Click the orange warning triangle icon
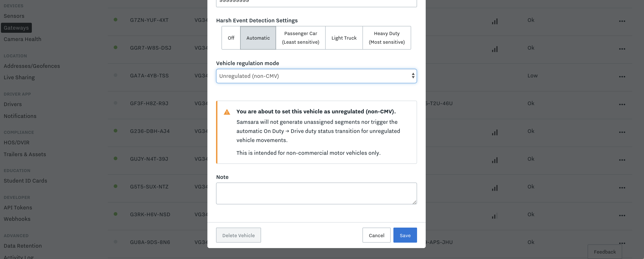Screen dimensions: 644x259 227,112
